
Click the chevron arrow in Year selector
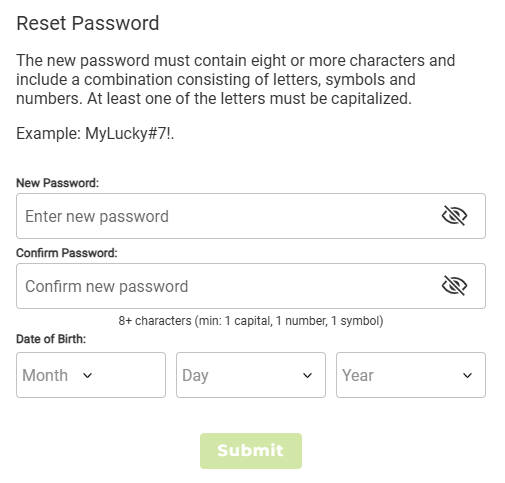click(467, 376)
